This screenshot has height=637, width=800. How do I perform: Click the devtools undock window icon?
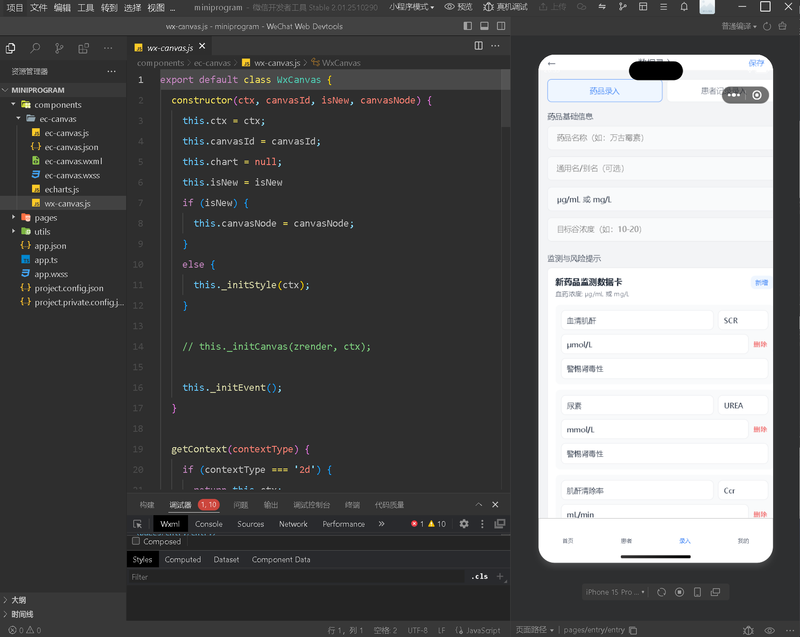tap(500, 524)
